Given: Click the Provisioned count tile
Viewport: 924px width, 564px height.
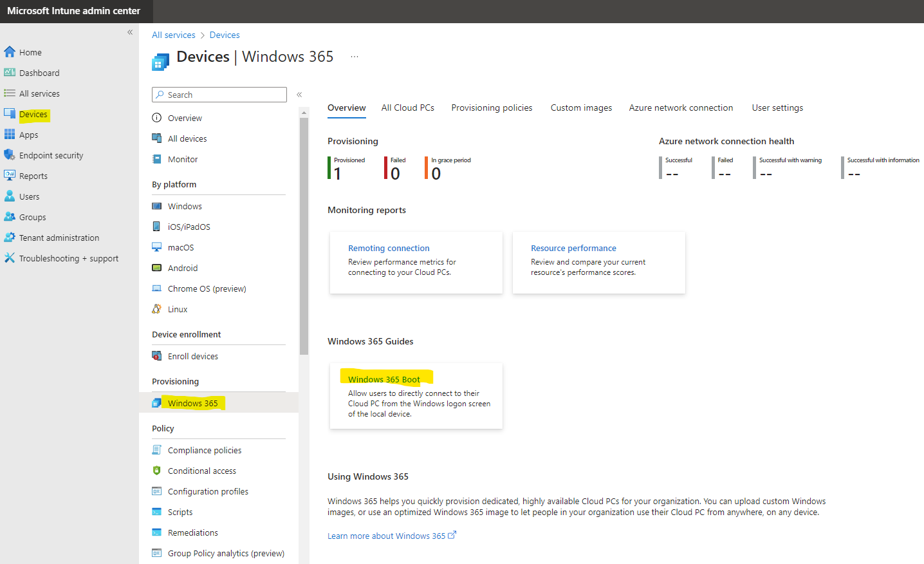Looking at the screenshot, I should click(x=347, y=168).
